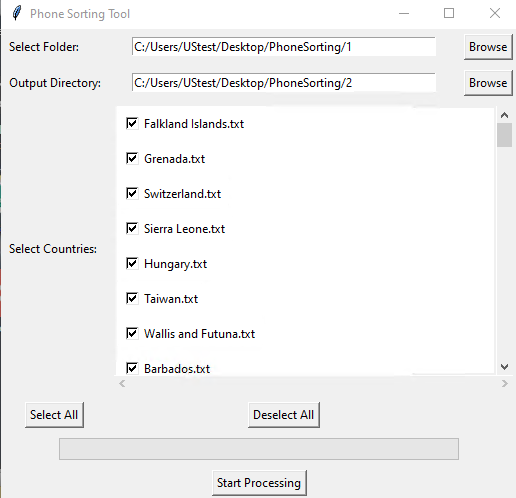Click the feather app icon in title bar

pyautogui.click(x=17, y=14)
